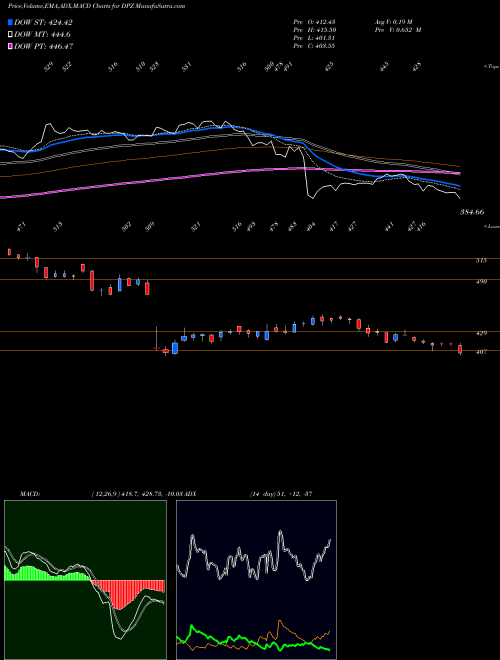The height and width of the screenshot is (660, 500).
Task: Click the 429 price level label
Action: tap(481, 333)
